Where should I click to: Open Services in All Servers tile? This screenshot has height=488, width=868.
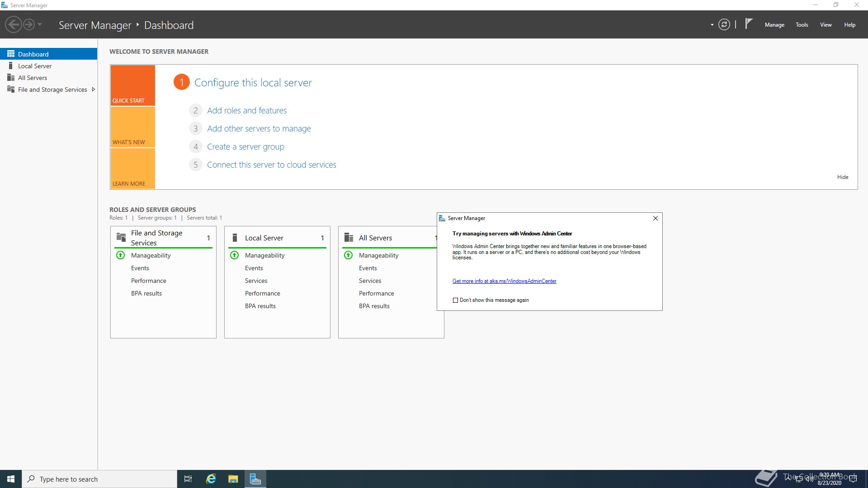tap(370, 281)
